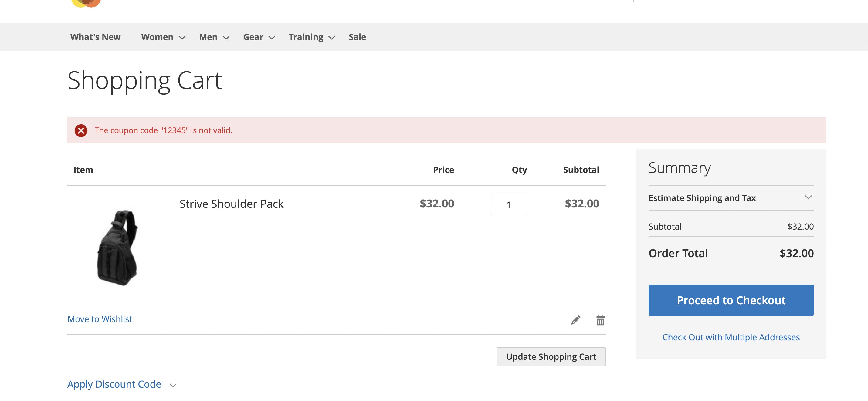Viewport: 868px width, 401px height.
Task: Open the What's New menu item
Action: coord(95,37)
